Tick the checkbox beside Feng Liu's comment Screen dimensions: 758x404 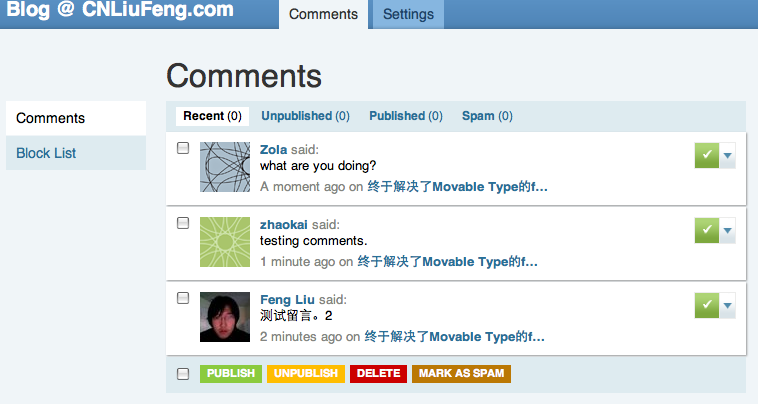(183, 298)
